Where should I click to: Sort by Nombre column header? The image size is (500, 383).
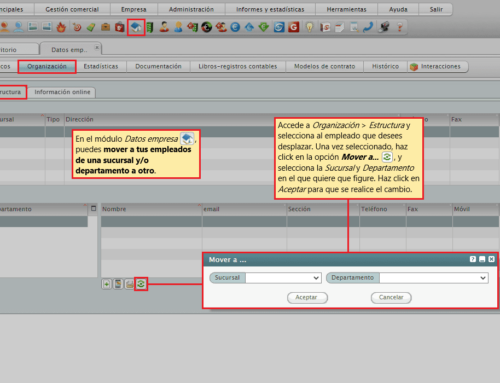point(151,209)
